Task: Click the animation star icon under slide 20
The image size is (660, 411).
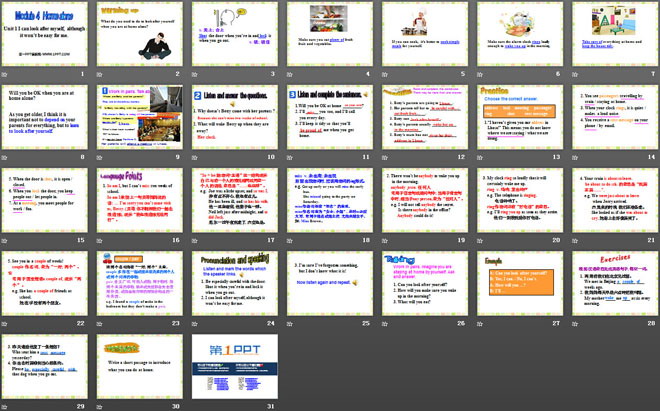Action: [x=480, y=241]
